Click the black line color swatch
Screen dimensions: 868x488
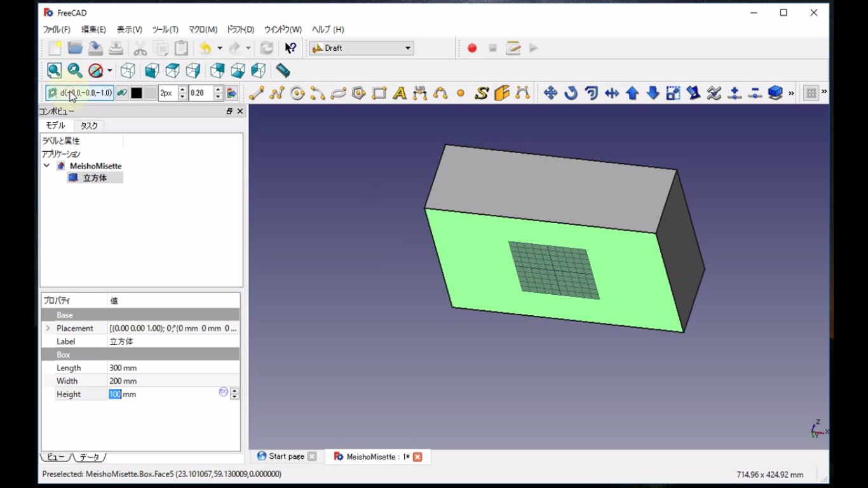click(137, 93)
